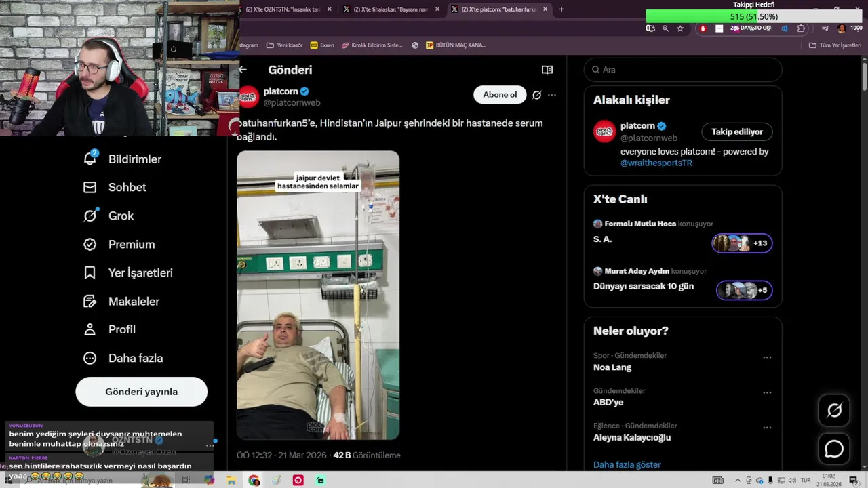Show hidden tray icons chevron
This screenshot has height=488, width=868.
tap(738, 481)
